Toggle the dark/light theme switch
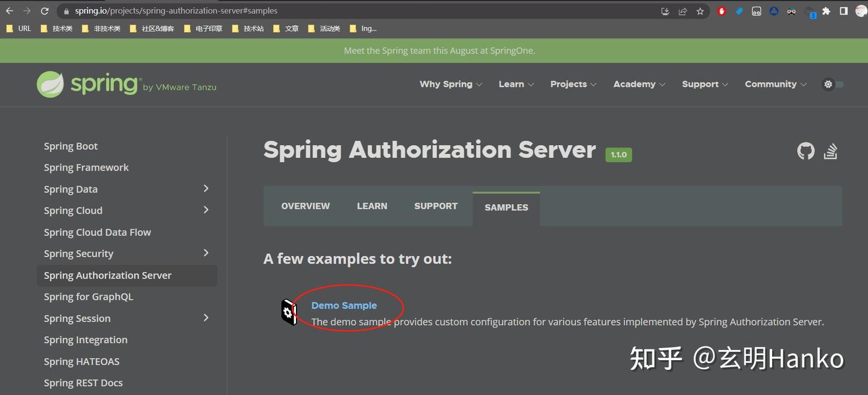This screenshot has width=868, height=395. click(x=834, y=84)
